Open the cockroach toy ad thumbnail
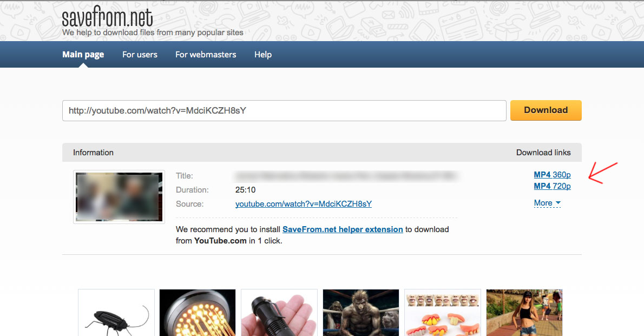The width and height of the screenshot is (644, 336). click(x=116, y=313)
